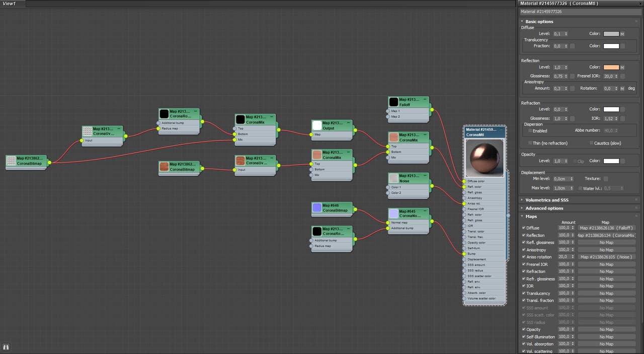
Task: Toggle the Self-Illumination map checkbox
Action: pyautogui.click(x=524, y=337)
